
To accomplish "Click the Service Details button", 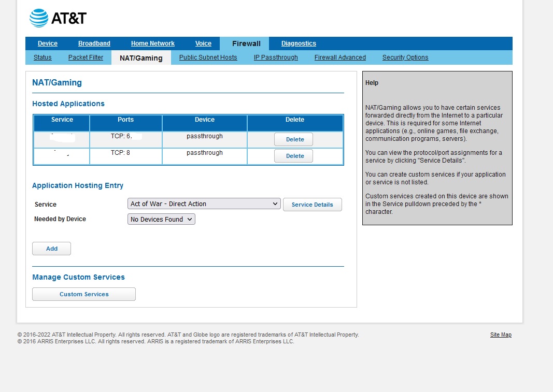I will click(312, 204).
